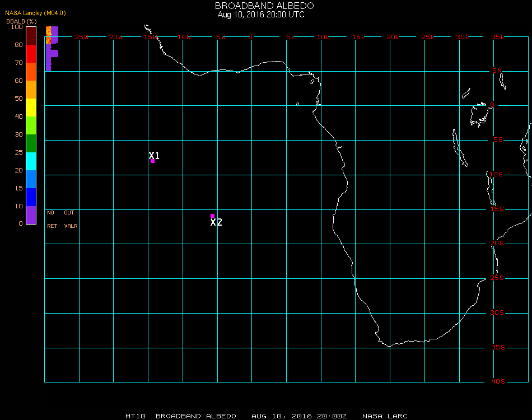This screenshot has width=532, height=420.
Task: Click the '5W' longitude label
Action: (x=221, y=37)
